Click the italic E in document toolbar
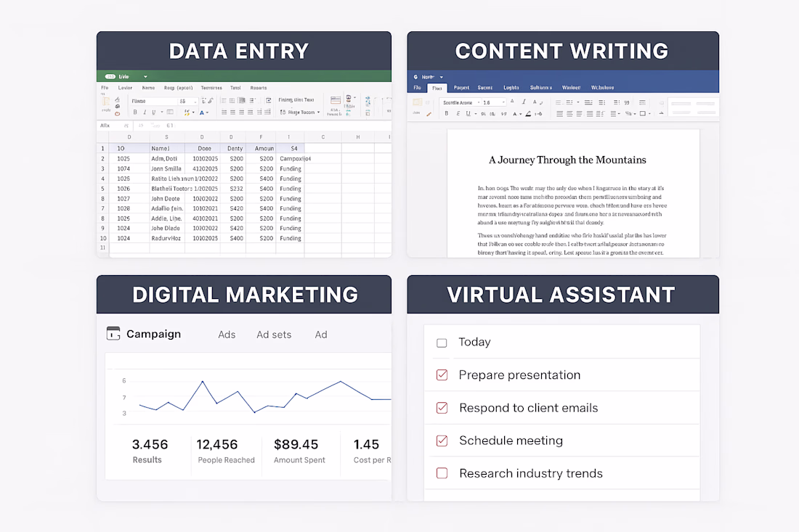799x532 pixels. tap(458, 113)
